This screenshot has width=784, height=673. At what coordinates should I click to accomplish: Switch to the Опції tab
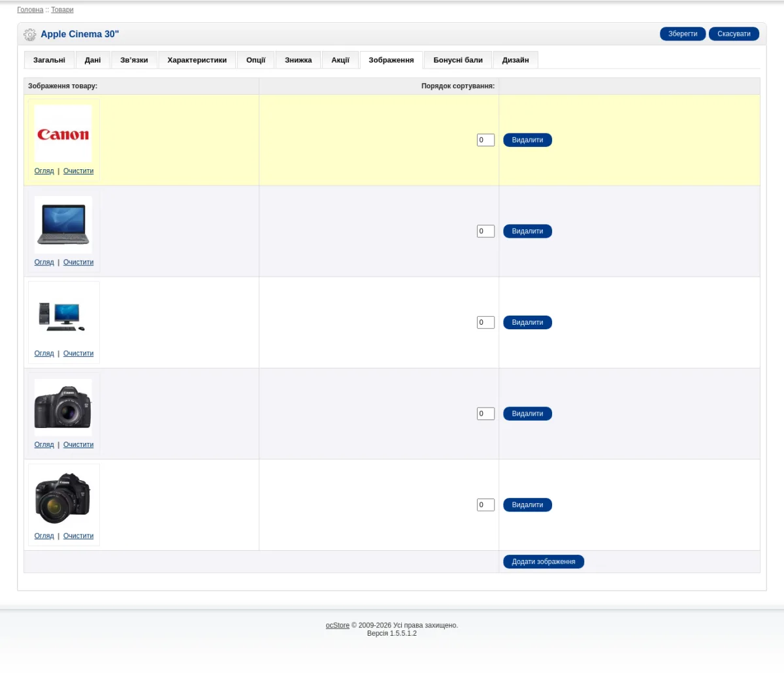pos(255,60)
